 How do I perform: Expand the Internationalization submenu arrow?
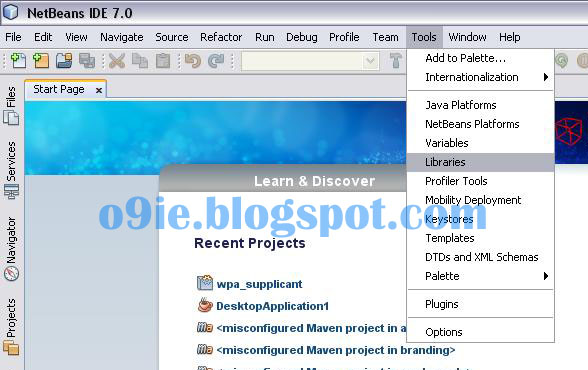pos(546,77)
